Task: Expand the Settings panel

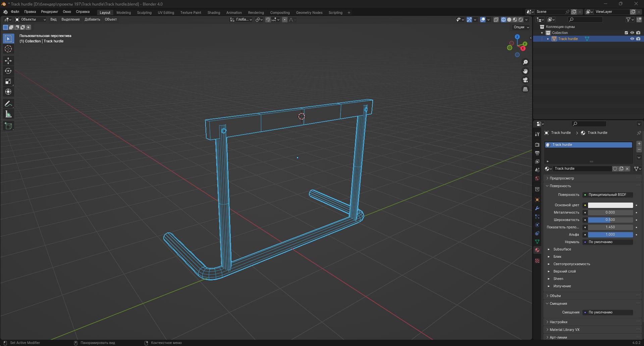Action: click(x=558, y=322)
